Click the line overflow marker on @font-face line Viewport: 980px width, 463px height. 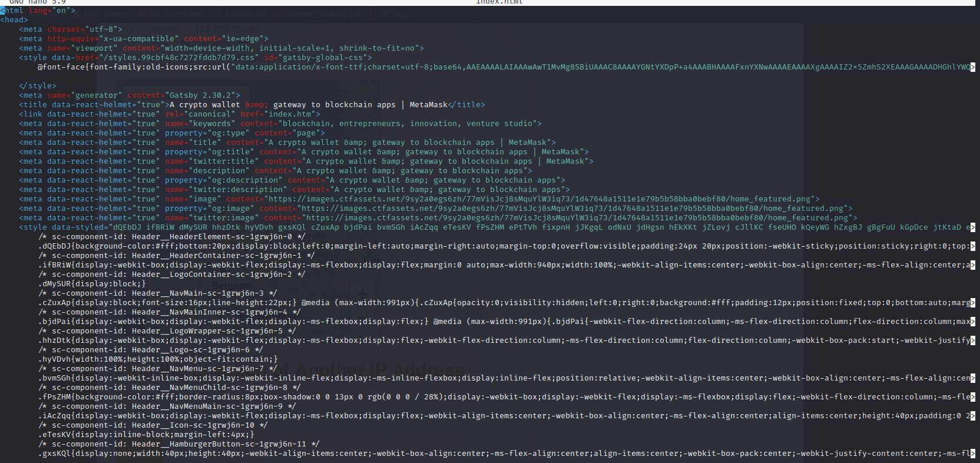[972, 67]
